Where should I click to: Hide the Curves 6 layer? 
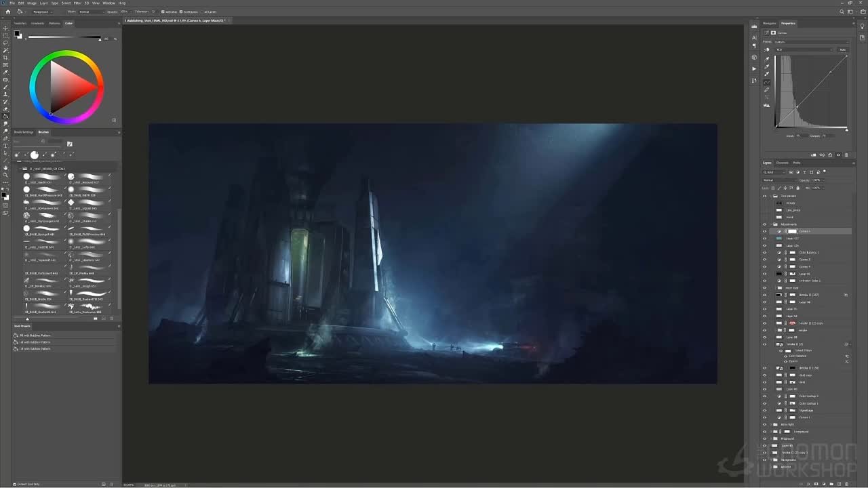[x=765, y=231]
